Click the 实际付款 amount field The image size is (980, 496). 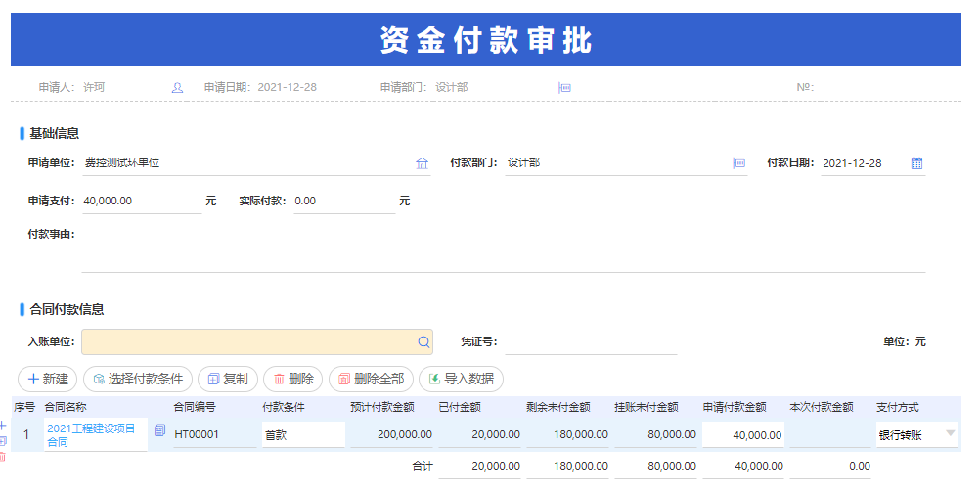(x=344, y=202)
